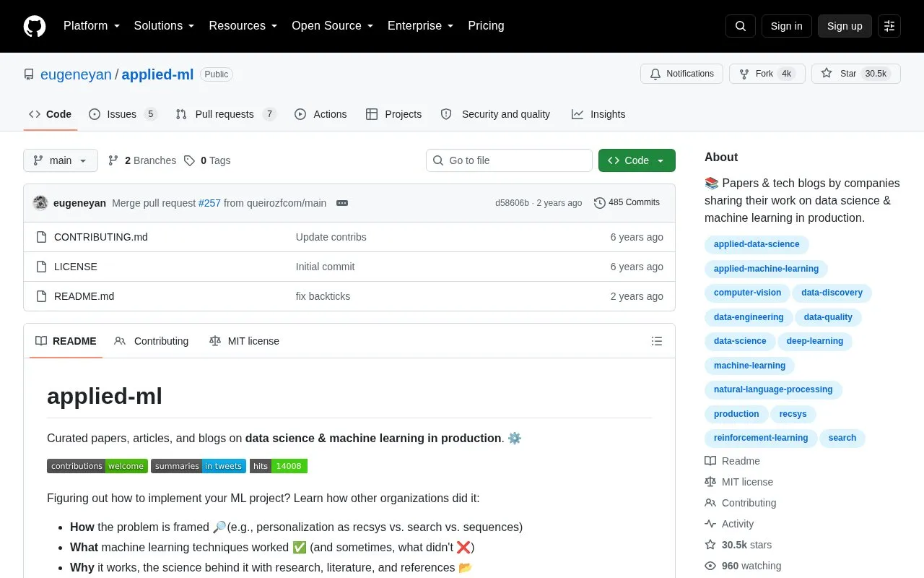Select the MIT license tab

(244, 341)
